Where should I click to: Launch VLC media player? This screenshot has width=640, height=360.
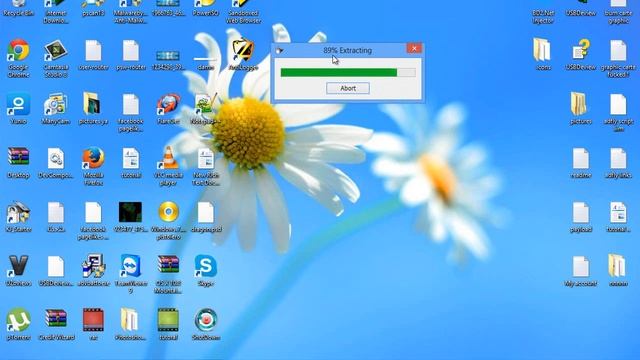[x=168, y=166]
